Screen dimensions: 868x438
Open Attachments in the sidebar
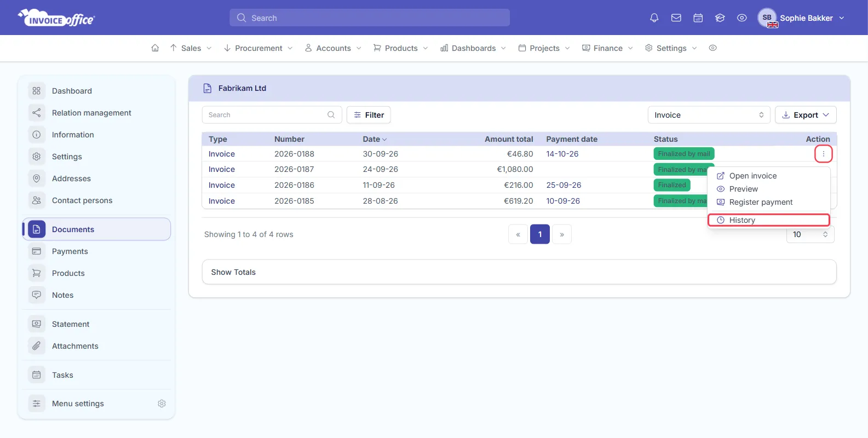coord(96,346)
